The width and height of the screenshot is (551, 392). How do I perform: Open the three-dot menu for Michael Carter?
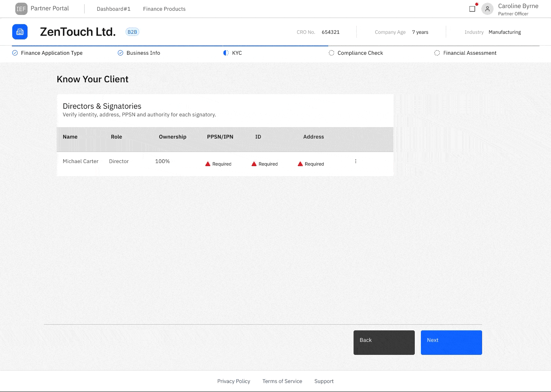[x=355, y=161]
